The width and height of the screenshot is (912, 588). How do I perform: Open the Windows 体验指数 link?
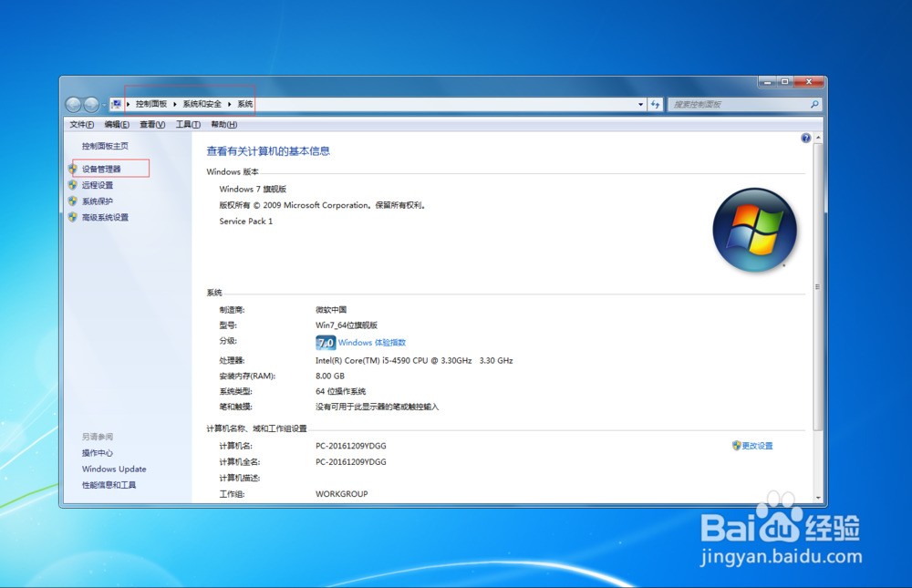click(372, 343)
